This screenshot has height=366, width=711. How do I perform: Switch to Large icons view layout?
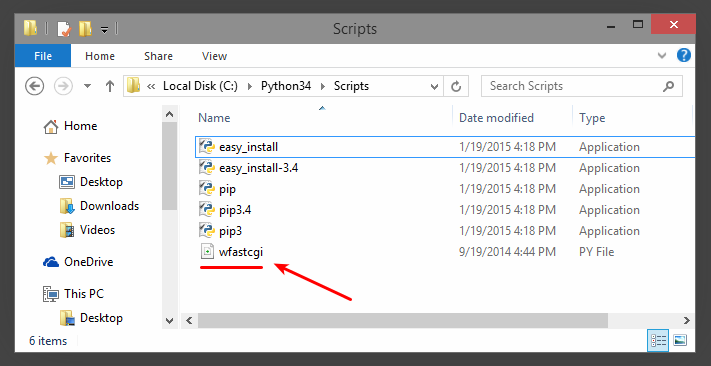pyautogui.click(x=680, y=341)
